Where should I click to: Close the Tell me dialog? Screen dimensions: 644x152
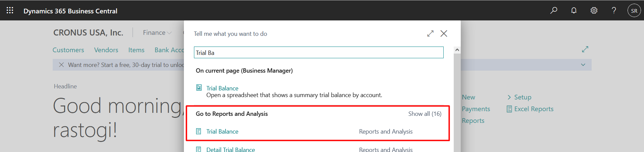pyautogui.click(x=444, y=33)
